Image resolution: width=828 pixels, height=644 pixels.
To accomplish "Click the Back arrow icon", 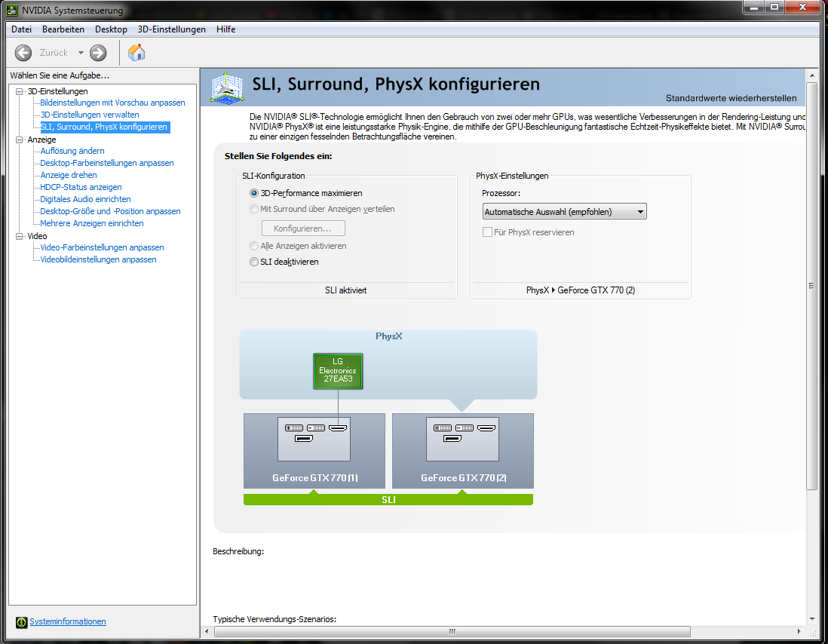I will (23, 53).
